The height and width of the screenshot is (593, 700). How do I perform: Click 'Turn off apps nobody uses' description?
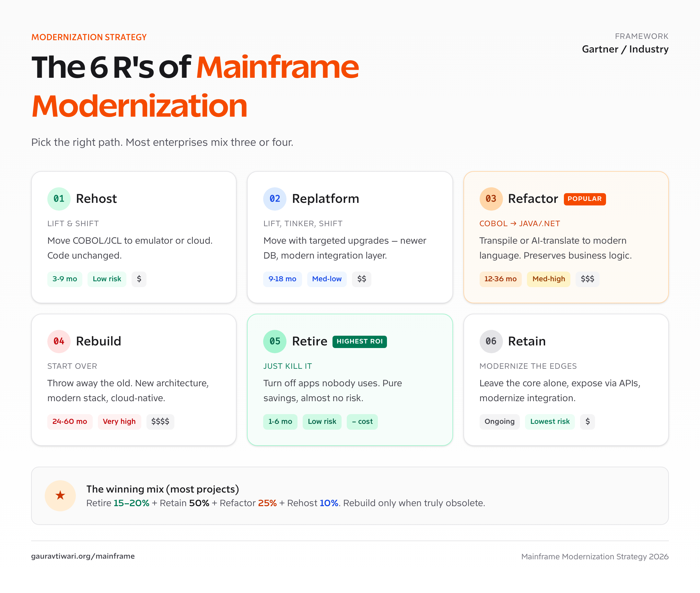point(332,390)
